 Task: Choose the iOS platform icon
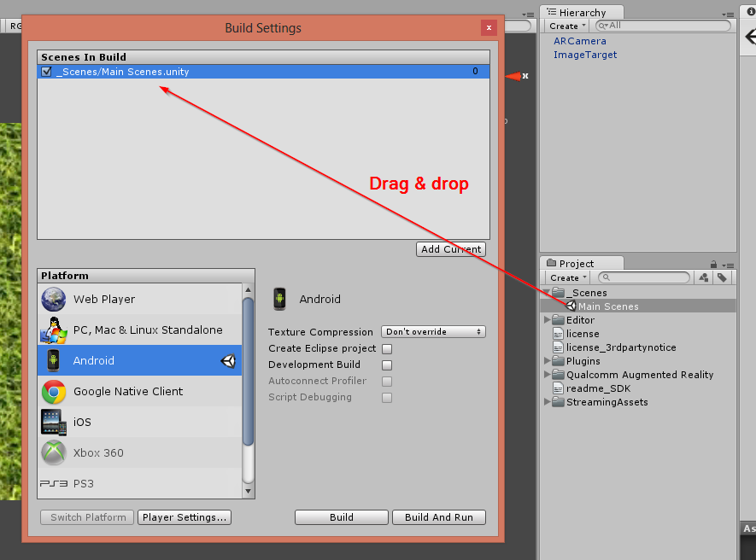53,423
